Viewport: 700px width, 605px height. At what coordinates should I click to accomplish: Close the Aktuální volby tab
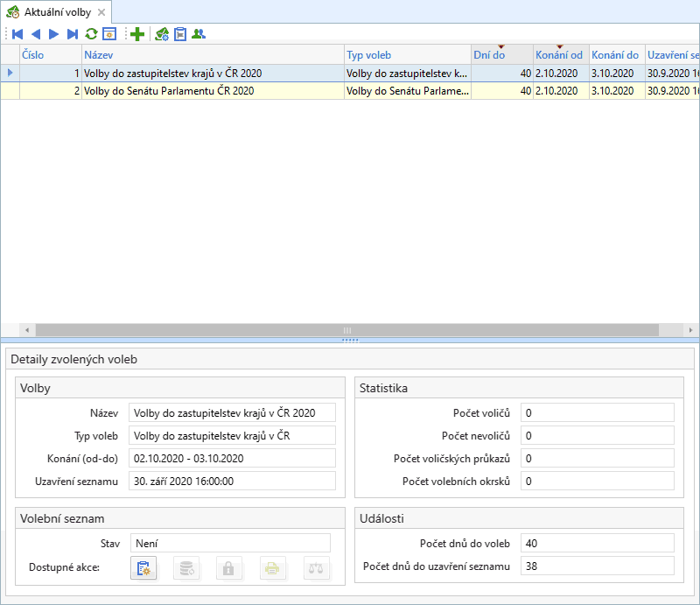101,12
